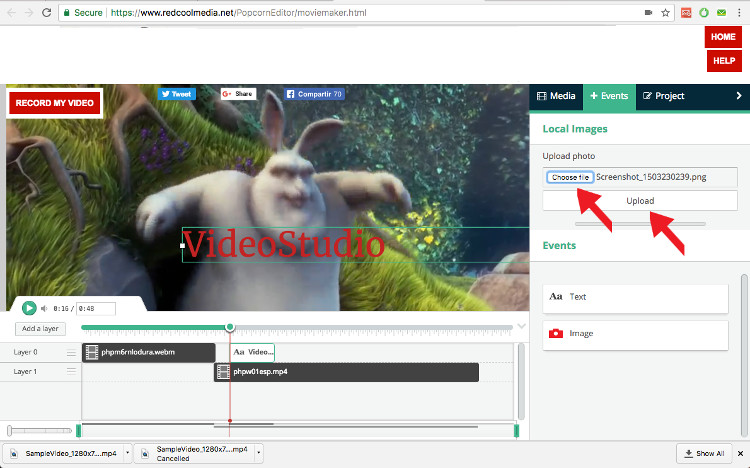Click the Upload button
Screen dimensions: 750x468
tap(640, 201)
